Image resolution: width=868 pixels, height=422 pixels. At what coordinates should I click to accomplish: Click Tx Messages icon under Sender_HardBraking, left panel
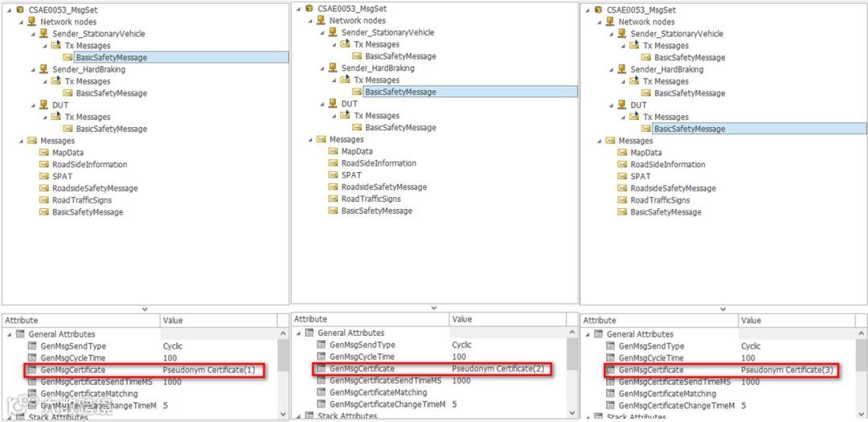pyautogui.click(x=56, y=81)
